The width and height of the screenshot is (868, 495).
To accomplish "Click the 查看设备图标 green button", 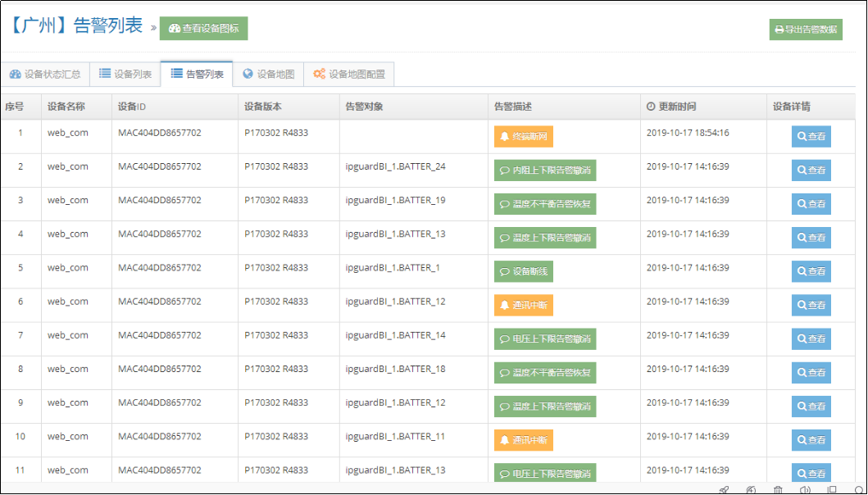I will 203,28.
